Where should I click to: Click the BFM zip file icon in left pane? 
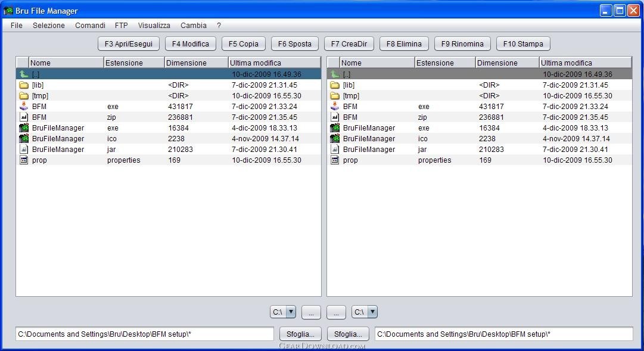[24, 117]
